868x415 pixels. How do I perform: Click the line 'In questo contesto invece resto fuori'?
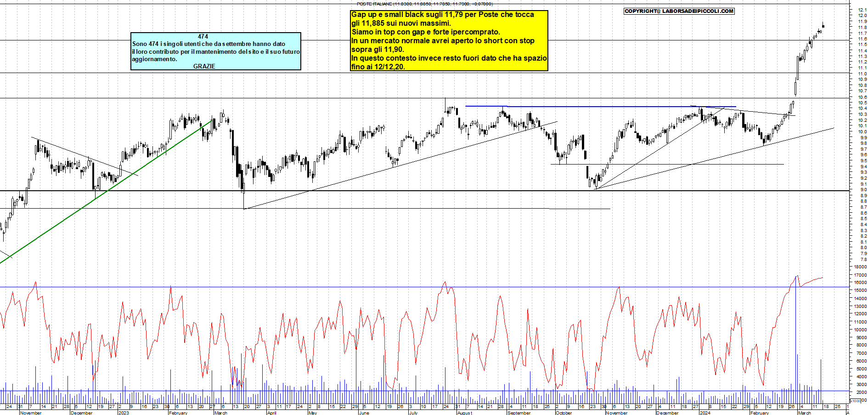pos(449,58)
